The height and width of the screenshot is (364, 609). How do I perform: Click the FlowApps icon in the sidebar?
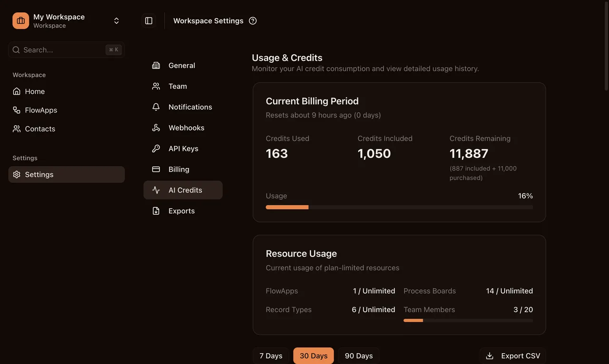coord(16,109)
